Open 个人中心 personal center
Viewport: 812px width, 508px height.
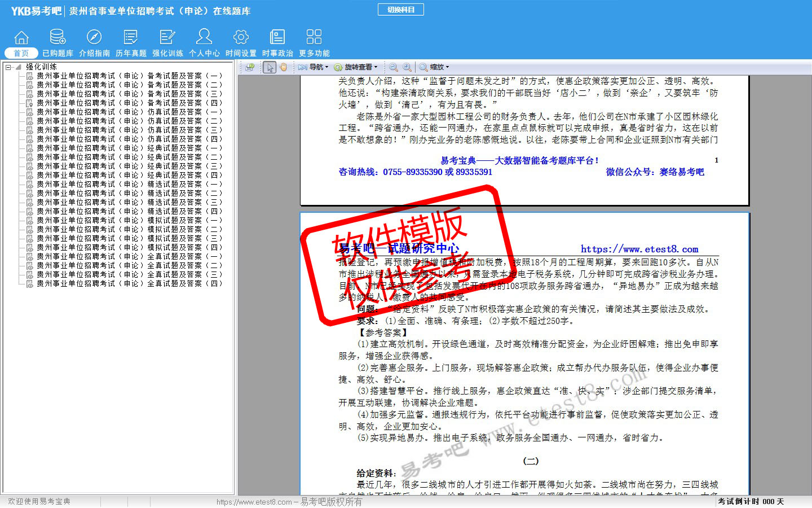204,43
